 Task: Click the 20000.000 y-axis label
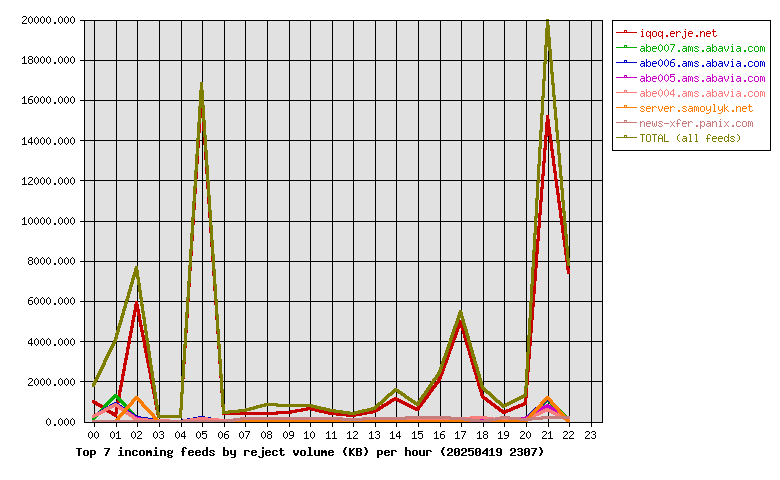tap(48, 20)
